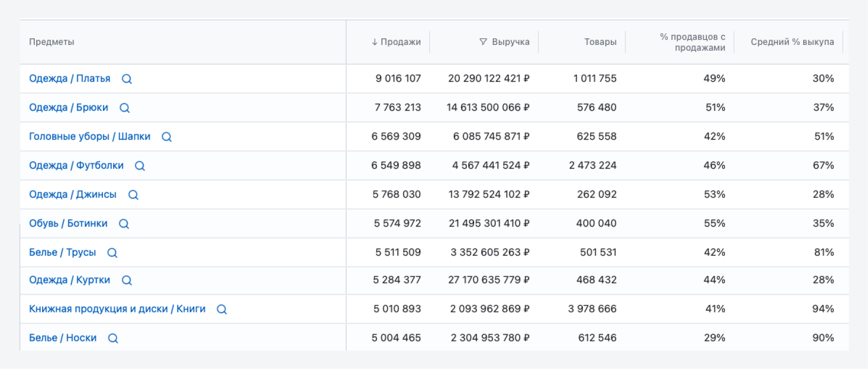Click the % продавцов с продажами header
This screenshot has height=369, width=868.
coord(693,42)
